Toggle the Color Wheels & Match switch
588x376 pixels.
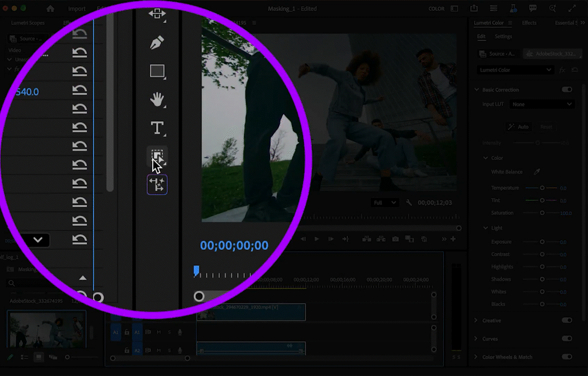pyautogui.click(x=567, y=357)
